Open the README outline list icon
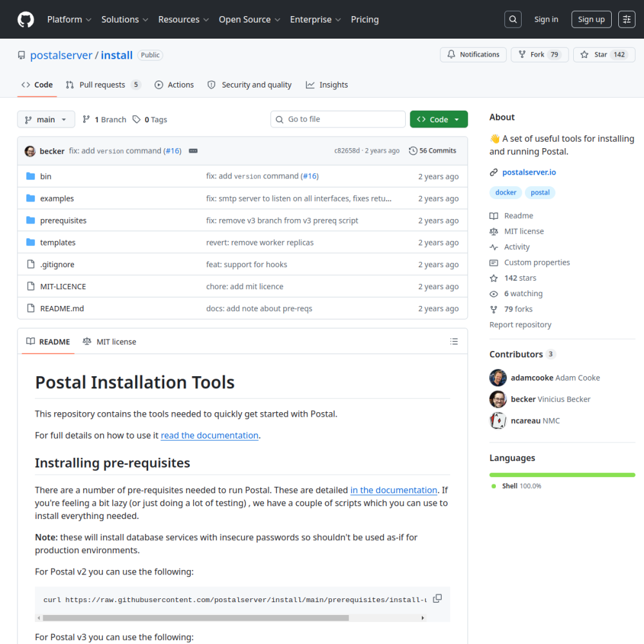The image size is (644, 644). [454, 341]
